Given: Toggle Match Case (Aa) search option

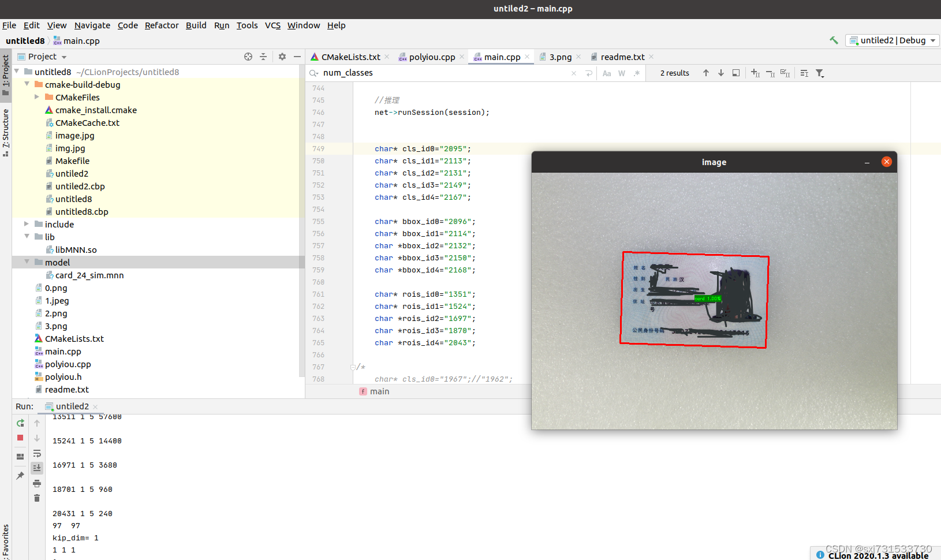Looking at the screenshot, I should pos(607,73).
